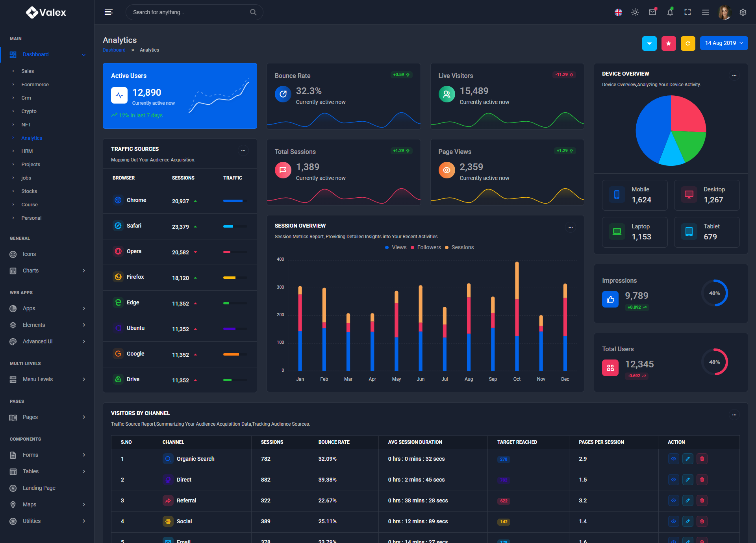Click the red star button
Image resolution: width=756 pixels, height=543 pixels.
(x=668, y=43)
